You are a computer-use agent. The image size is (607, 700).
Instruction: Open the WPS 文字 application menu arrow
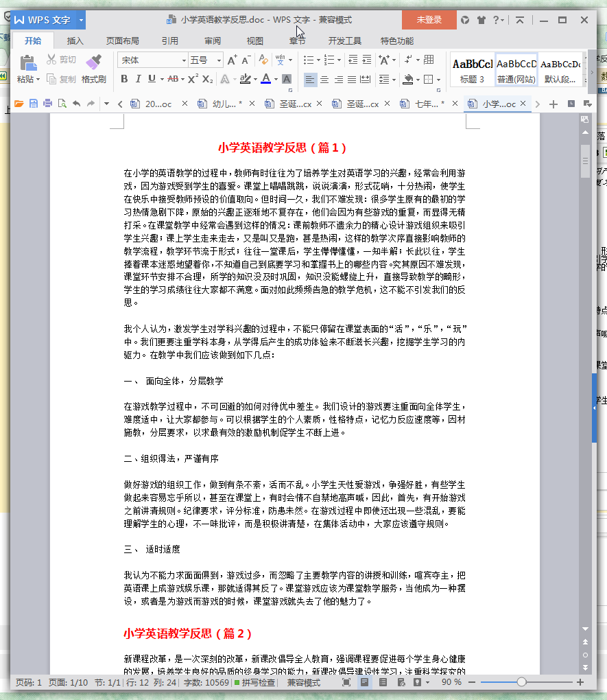tap(81, 20)
